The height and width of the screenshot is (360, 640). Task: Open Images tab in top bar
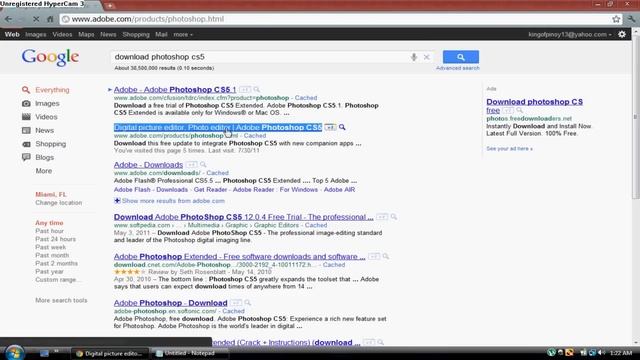point(36,34)
